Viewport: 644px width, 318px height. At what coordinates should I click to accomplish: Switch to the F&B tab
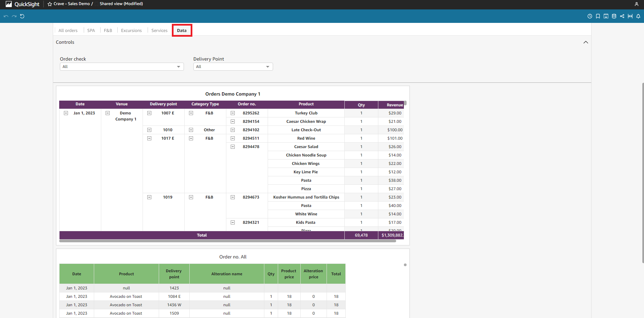tap(108, 30)
